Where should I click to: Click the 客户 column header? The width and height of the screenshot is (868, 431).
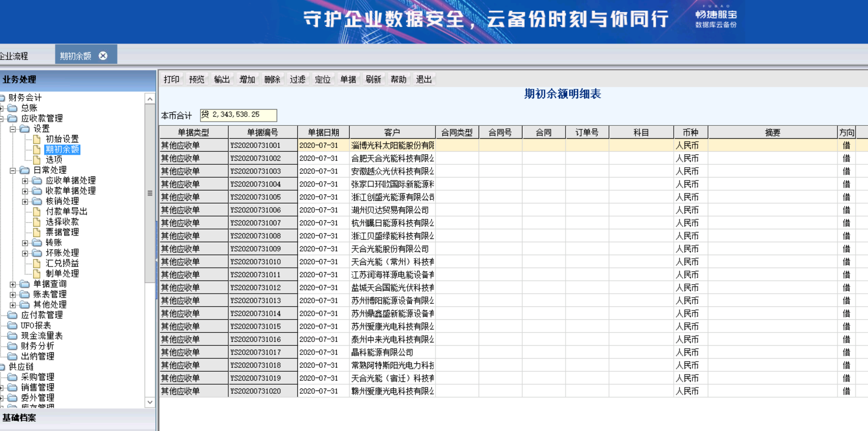coord(392,132)
